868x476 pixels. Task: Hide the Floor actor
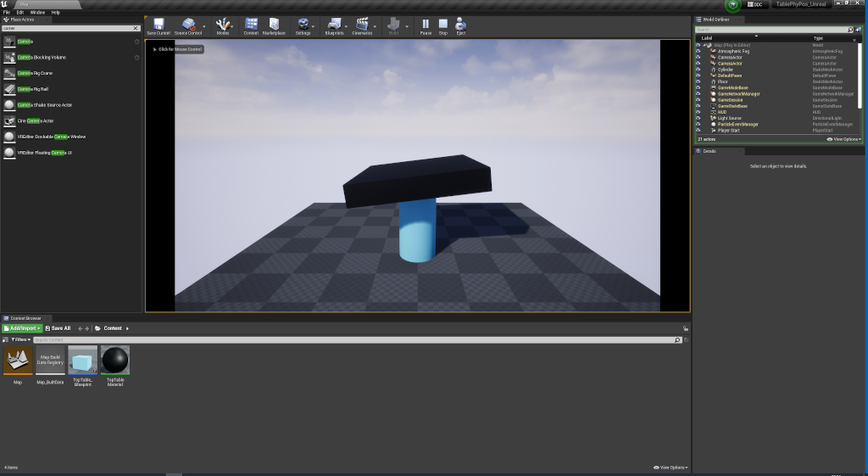698,81
